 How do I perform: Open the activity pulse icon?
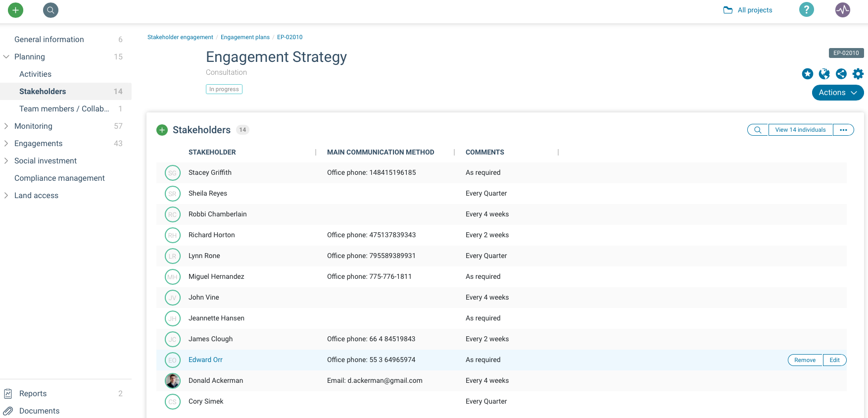click(x=842, y=10)
